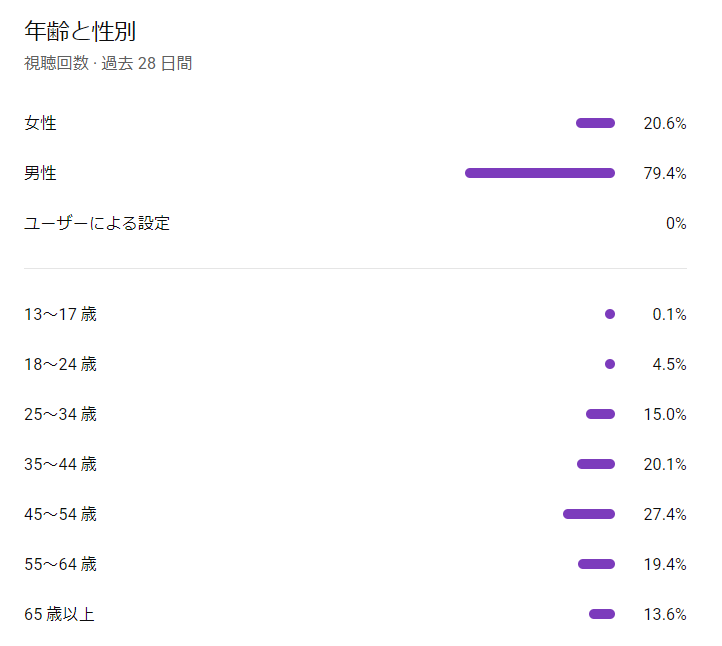Select the 18〜24 歳 age row
The width and height of the screenshot is (722, 646).
point(61,364)
